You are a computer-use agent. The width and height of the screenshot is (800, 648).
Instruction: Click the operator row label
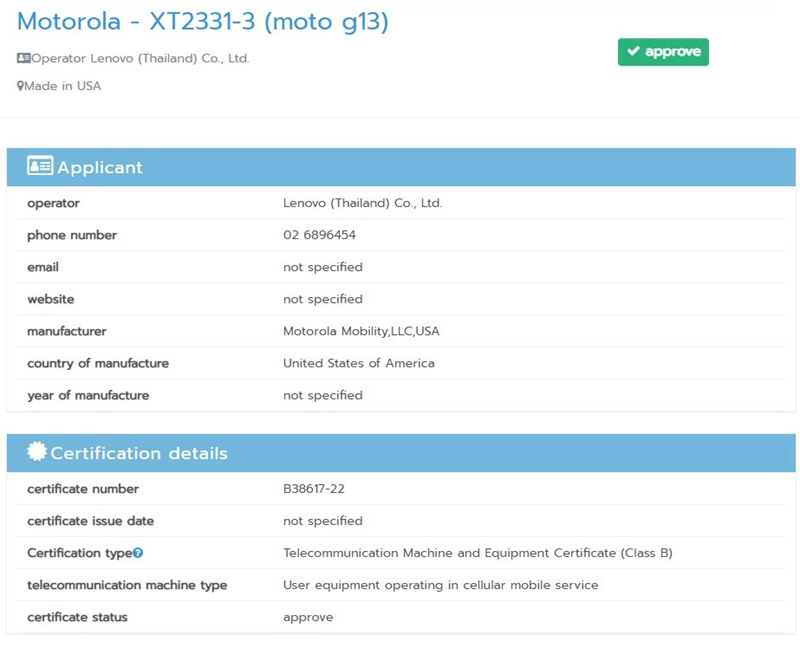coord(53,203)
